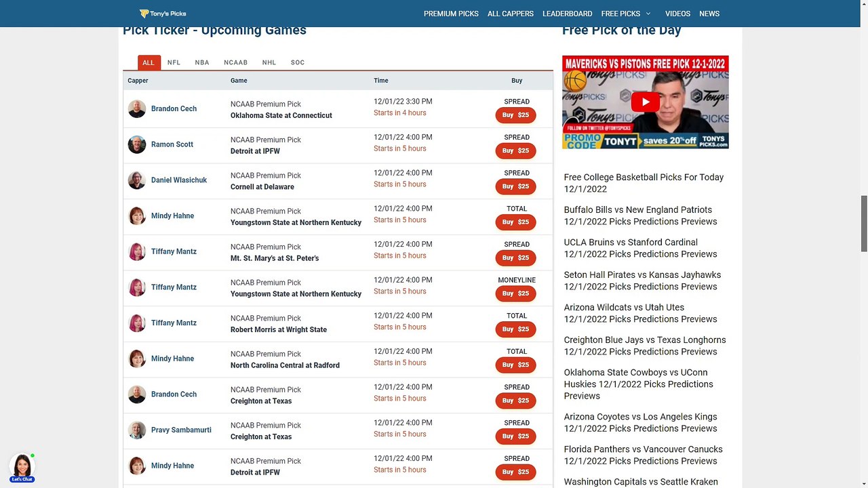Click the page vertical scrollbar thumb
This screenshot has width=868, height=488.
click(864, 224)
